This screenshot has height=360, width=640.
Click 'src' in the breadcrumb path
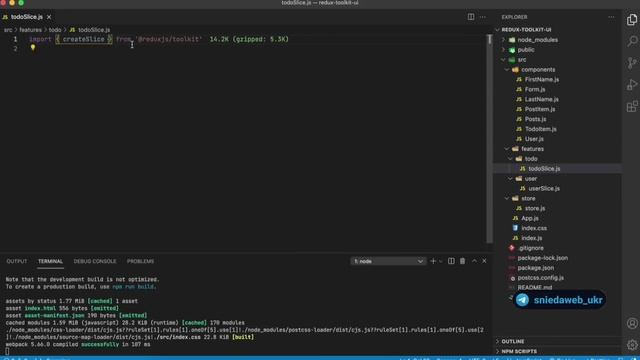click(x=8, y=30)
